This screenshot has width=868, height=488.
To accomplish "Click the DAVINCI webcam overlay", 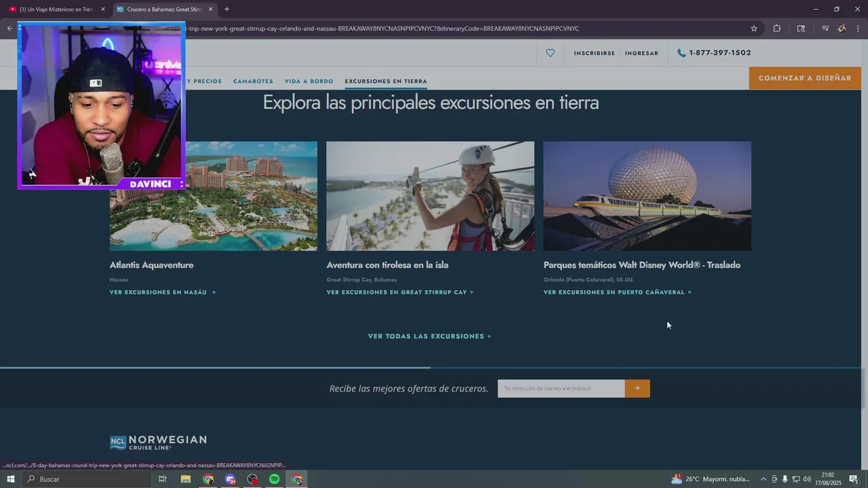I will click(101, 106).
